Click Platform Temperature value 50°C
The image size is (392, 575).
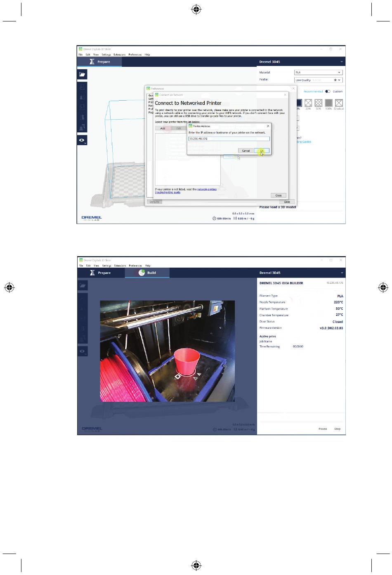339,309
